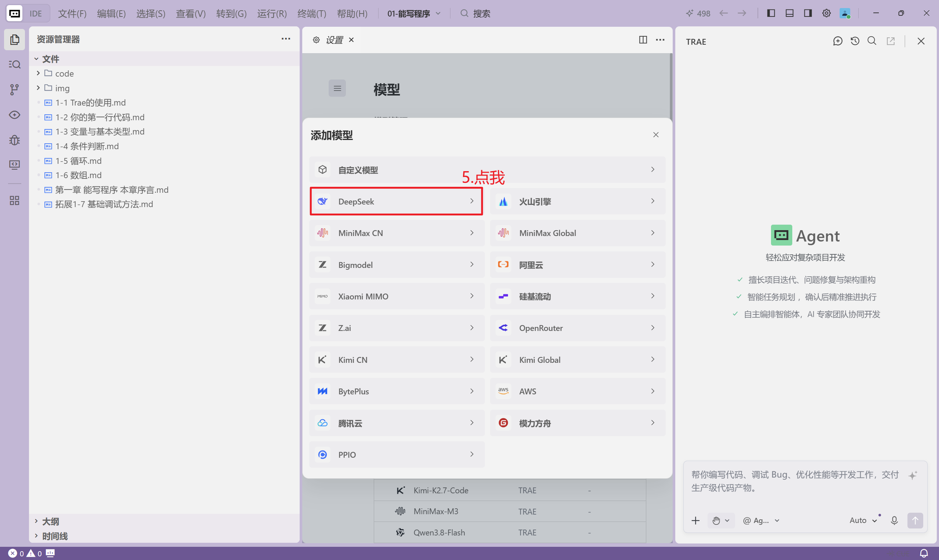Choose 火山引擎 provider
939x560 pixels.
click(578, 202)
